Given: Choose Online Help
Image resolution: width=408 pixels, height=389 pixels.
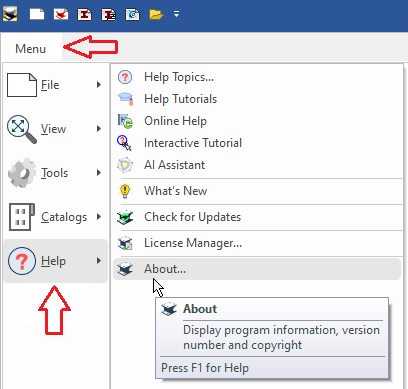Looking at the screenshot, I should pos(257,121).
